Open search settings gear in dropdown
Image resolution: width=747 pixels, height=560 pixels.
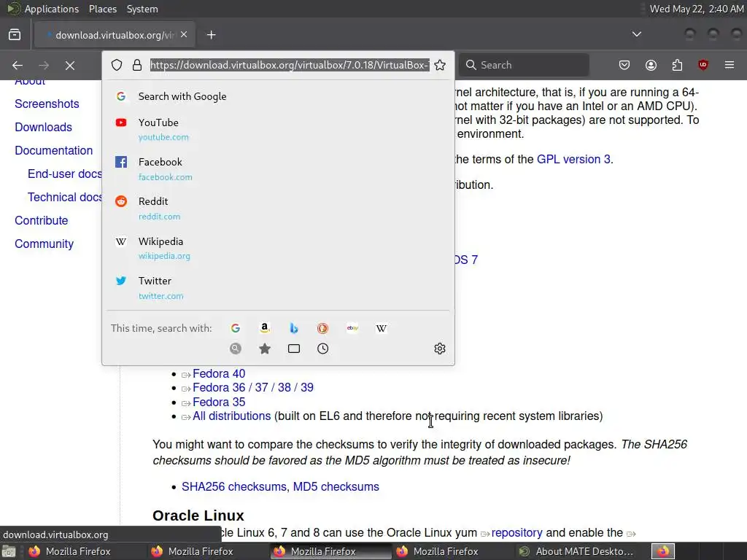pos(440,349)
